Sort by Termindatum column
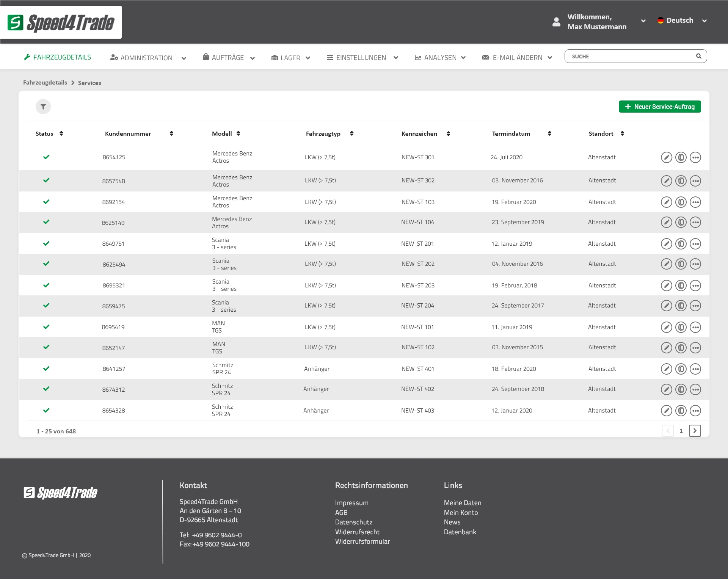The image size is (728, 579). (549, 133)
